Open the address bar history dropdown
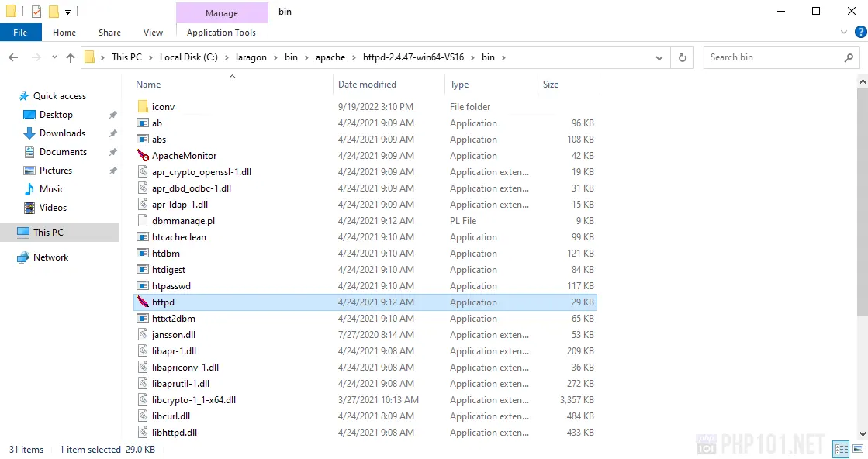Image resolution: width=868 pixels, height=459 pixels. click(659, 57)
